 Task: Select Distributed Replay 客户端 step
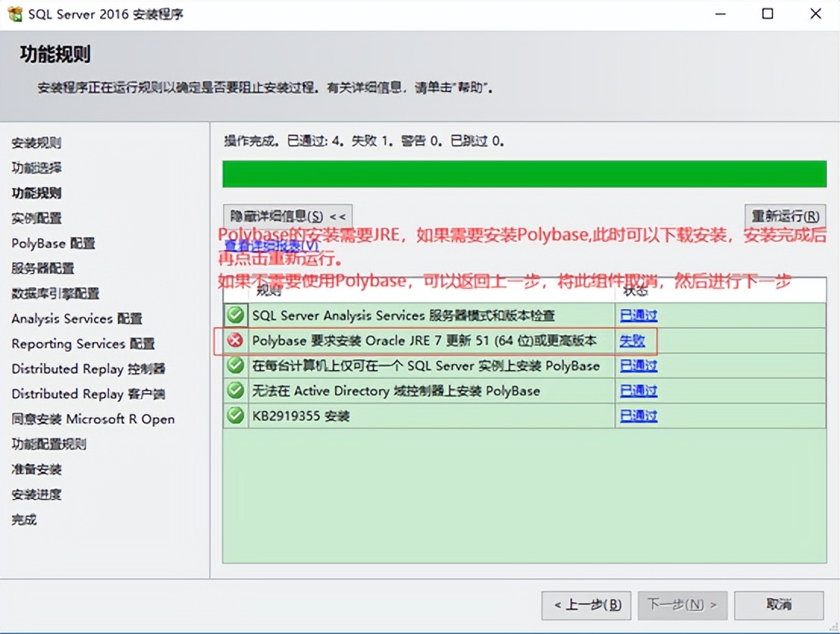point(88,394)
